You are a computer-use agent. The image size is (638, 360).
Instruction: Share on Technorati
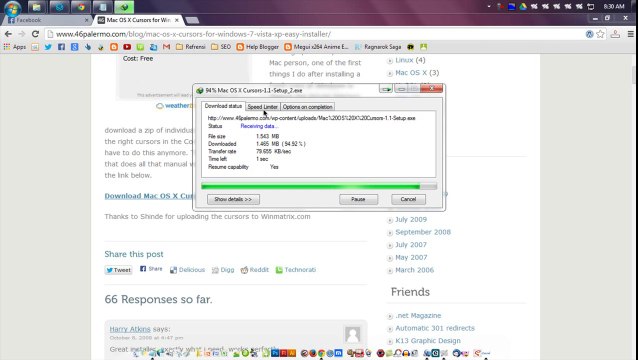pos(296,270)
